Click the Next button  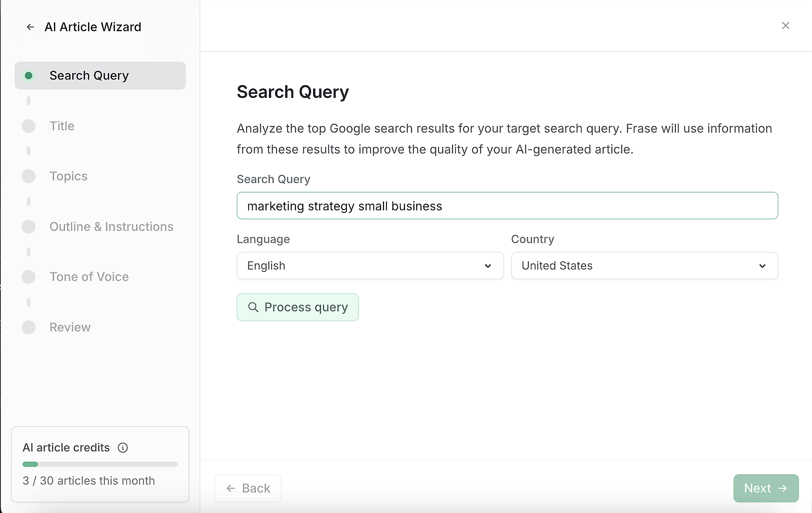tap(766, 488)
